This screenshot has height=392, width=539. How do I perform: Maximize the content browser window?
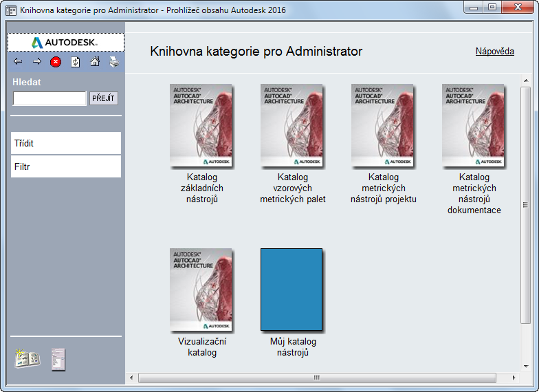pyautogui.click(x=492, y=8)
